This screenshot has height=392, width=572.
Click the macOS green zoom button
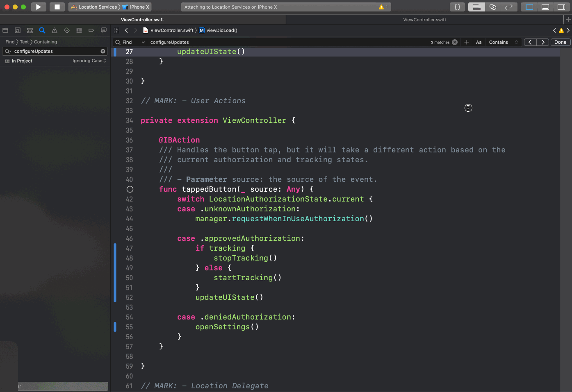point(23,7)
